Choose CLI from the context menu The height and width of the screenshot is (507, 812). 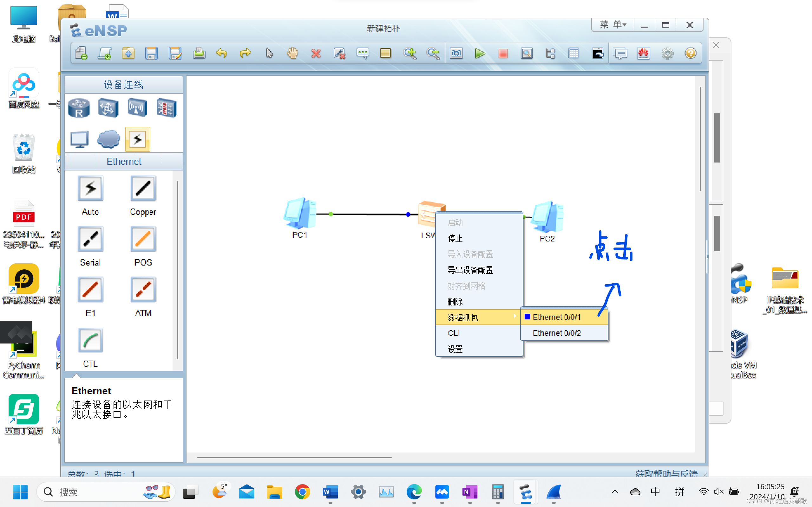click(x=454, y=333)
